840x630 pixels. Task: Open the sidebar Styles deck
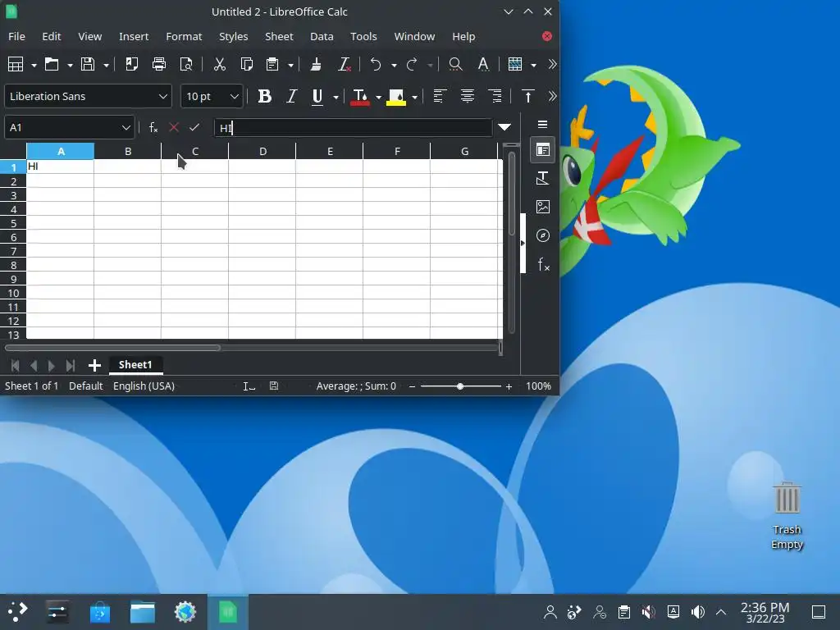click(x=543, y=178)
